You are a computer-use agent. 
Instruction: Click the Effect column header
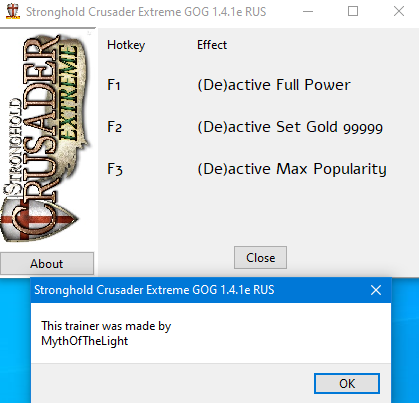[x=212, y=45]
